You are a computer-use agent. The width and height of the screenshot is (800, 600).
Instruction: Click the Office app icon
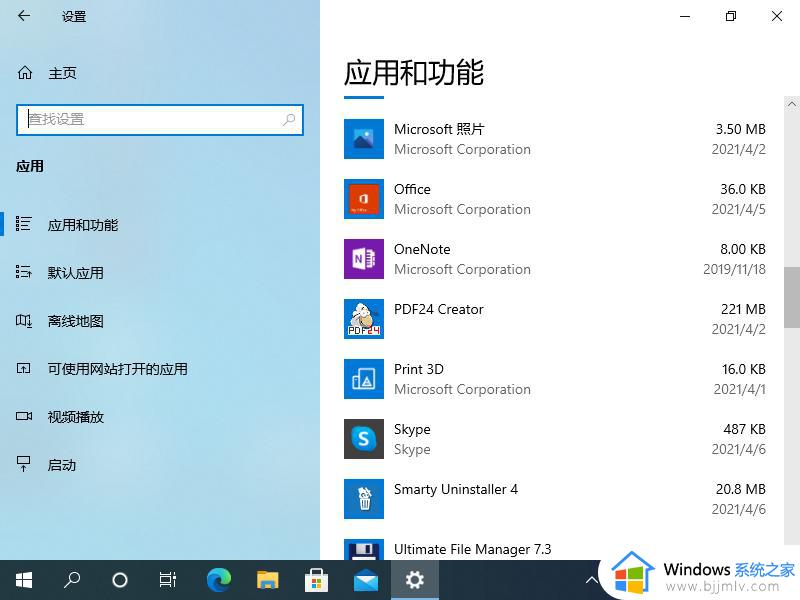click(x=364, y=199)
